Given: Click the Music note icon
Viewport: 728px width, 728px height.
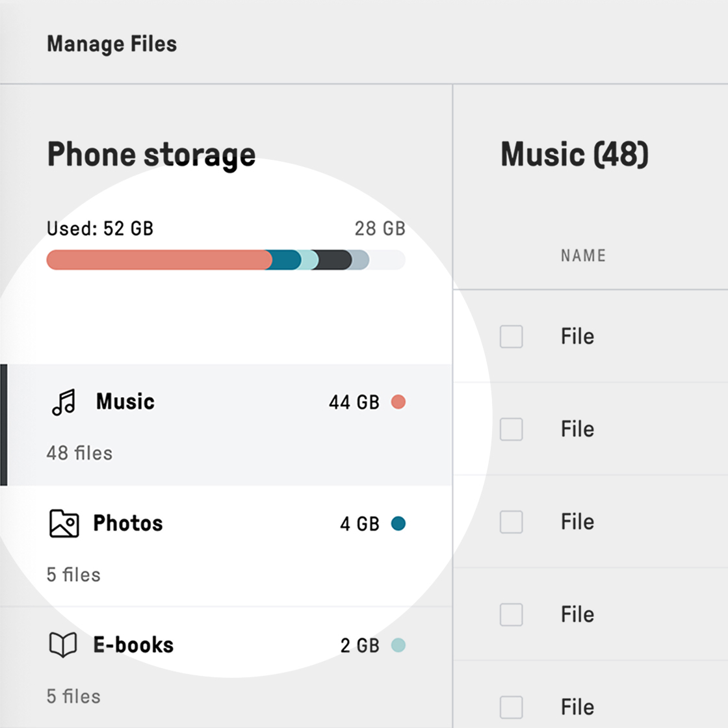Looking at the screenshot, I should [x=64, y=402].
